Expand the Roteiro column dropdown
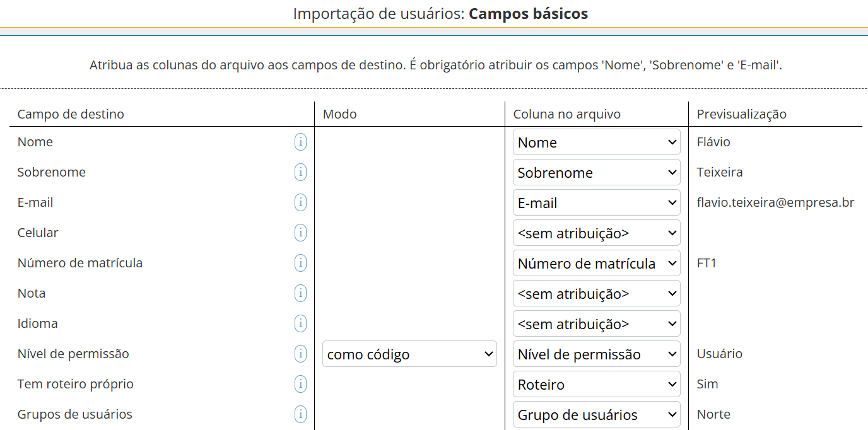 [595, 384]
